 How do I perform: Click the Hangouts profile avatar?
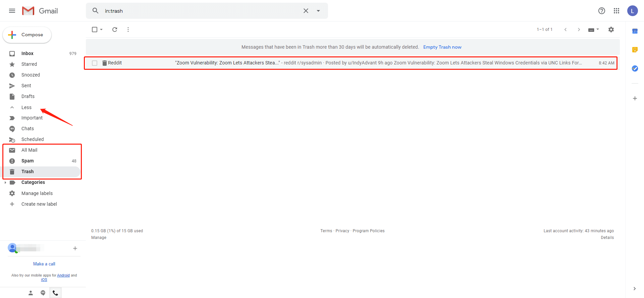(x=12, y=248)
